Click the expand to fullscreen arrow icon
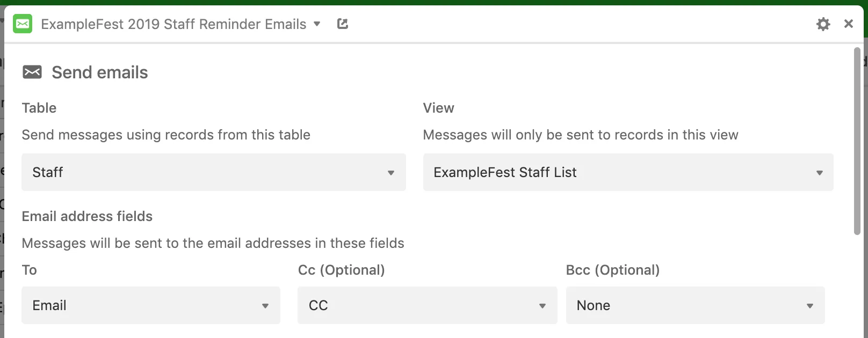Viewport: 868px width, 338px height. pyautogui.click(x=342, y=24)
